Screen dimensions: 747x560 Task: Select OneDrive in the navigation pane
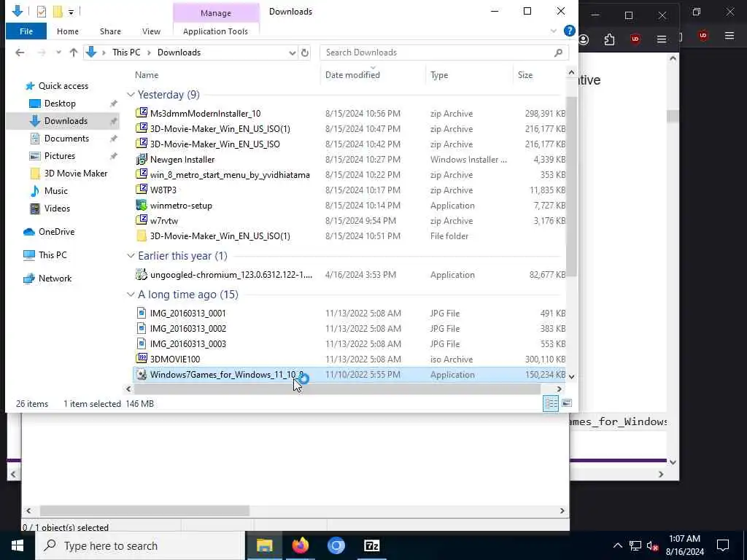[56, 231]
